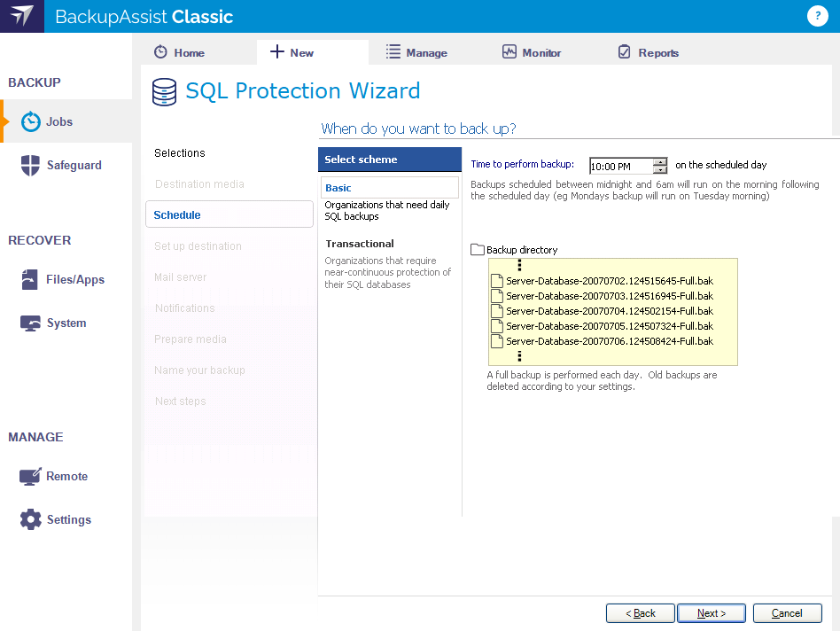
Task: Click the Backup directory folder icon
Action: 478,249
